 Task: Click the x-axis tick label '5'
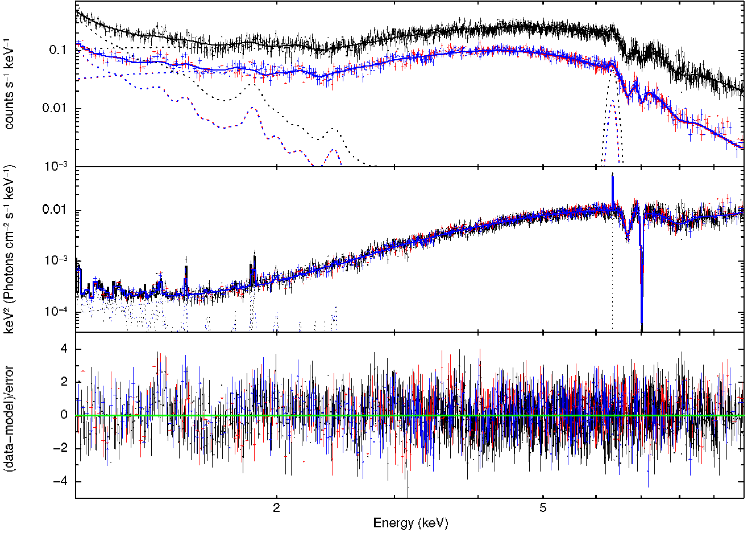(543, 509)
